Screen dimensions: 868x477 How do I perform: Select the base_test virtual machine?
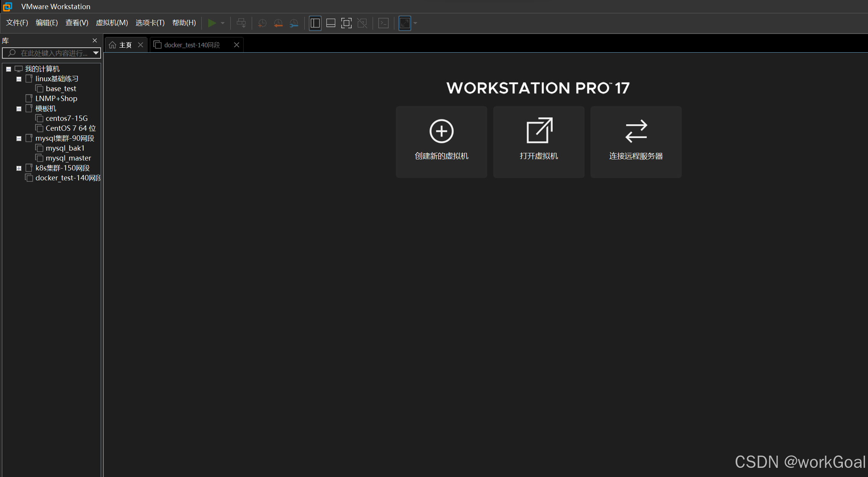(61, 88)
